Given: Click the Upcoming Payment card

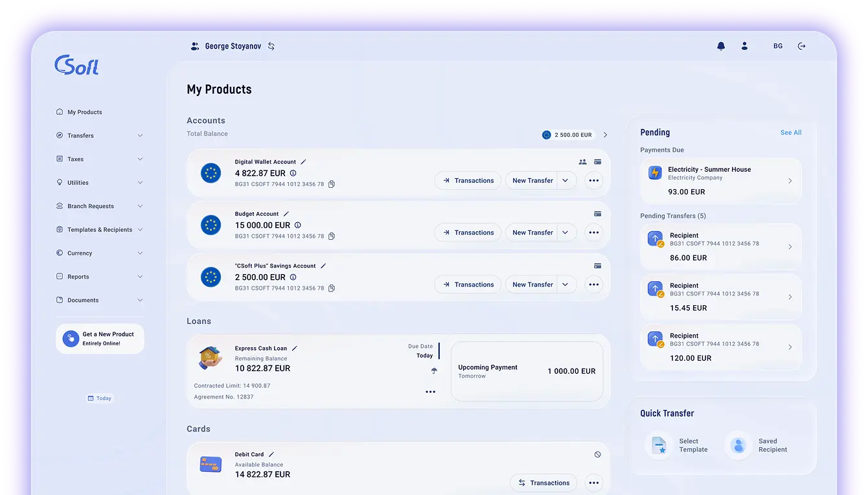Looking at the screenshot, I should [527, 371].
